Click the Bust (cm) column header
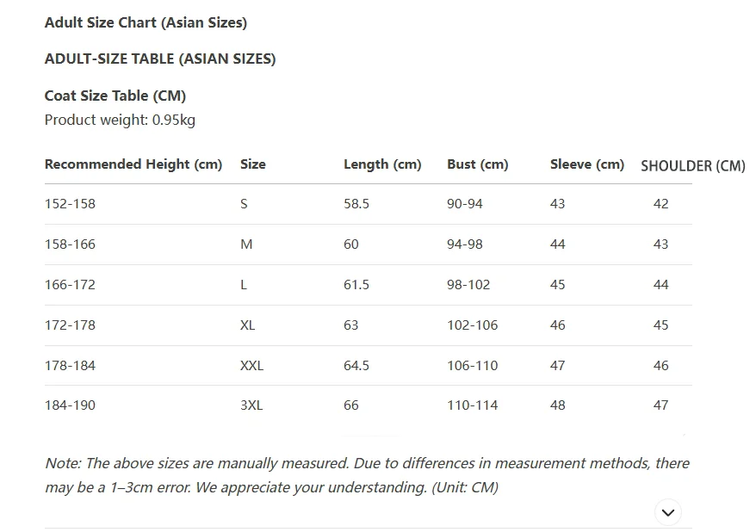Viewport: 756px width, 532px height. tap(478, 164)
